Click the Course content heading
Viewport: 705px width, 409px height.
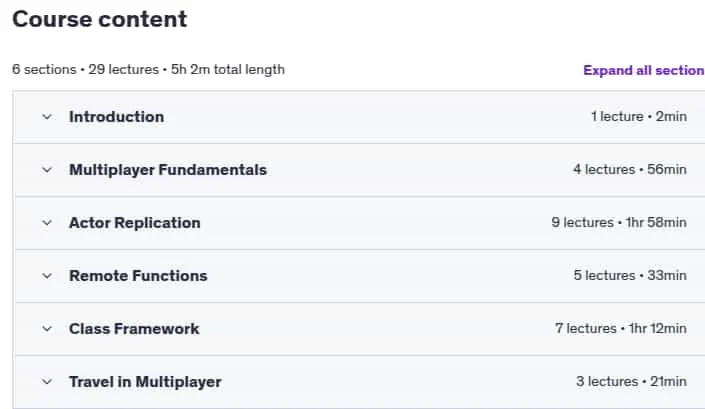click(x=99, y=19)
